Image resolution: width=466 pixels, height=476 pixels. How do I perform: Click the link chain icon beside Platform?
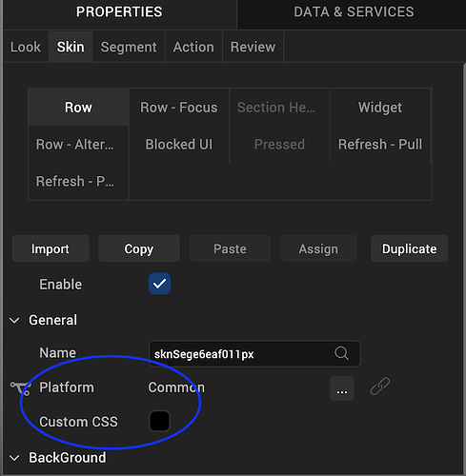click(x=380, y=387)
